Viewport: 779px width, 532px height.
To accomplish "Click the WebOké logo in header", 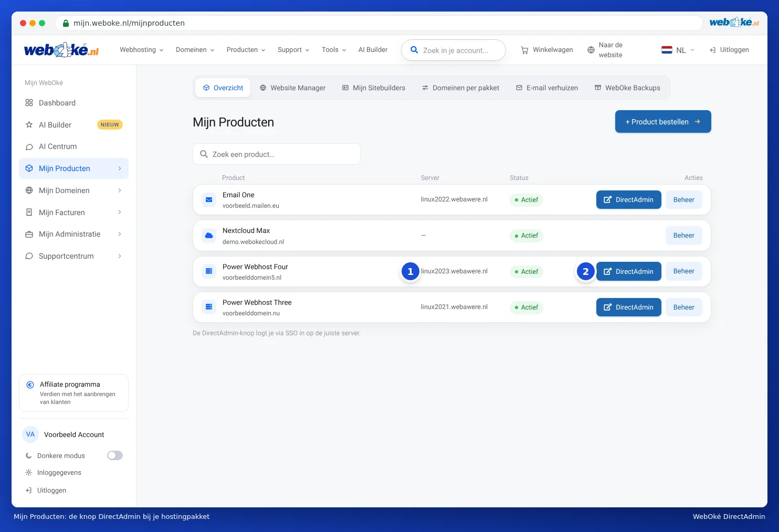I will click(61, 50).
